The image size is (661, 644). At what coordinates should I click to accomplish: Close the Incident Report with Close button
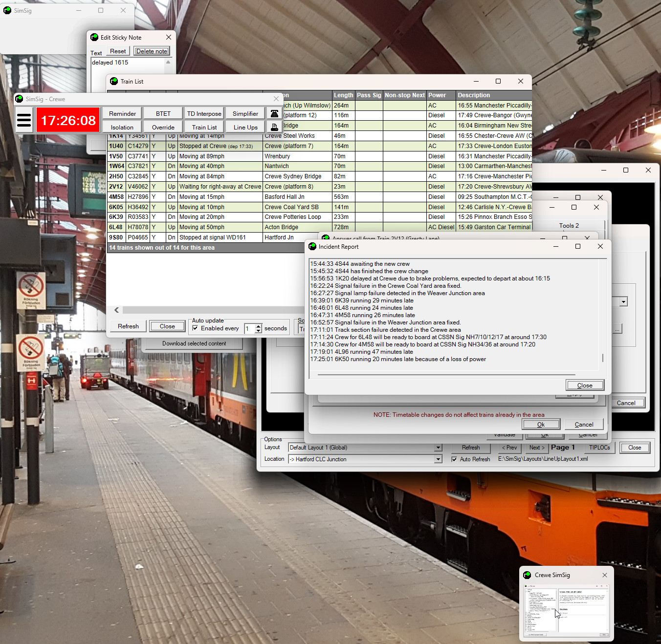point(585,386)
